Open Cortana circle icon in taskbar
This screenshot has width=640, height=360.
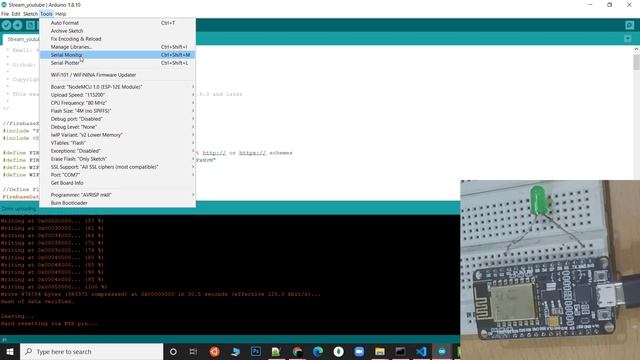coord(173,351)
